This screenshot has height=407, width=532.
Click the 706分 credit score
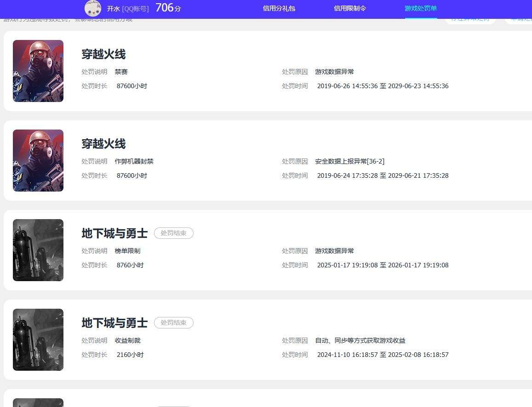(168, 8)
